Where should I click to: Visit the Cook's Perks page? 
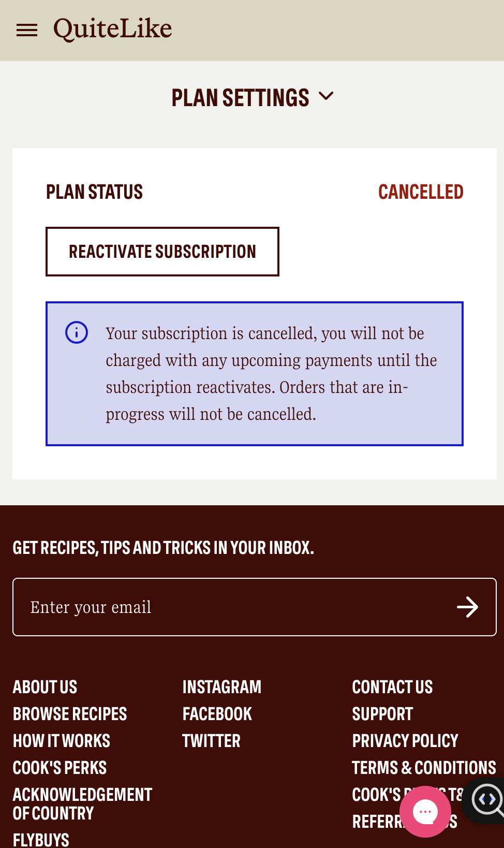click(60, 768)
